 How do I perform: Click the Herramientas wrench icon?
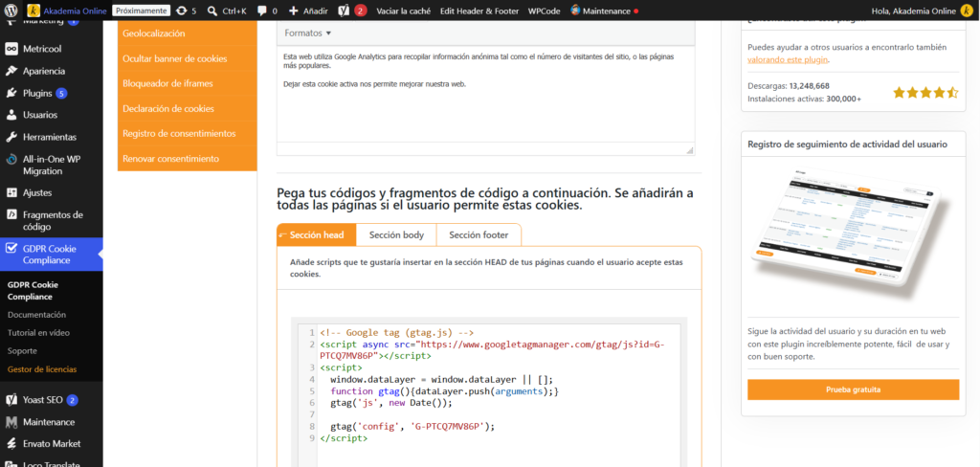click(11, 137)
